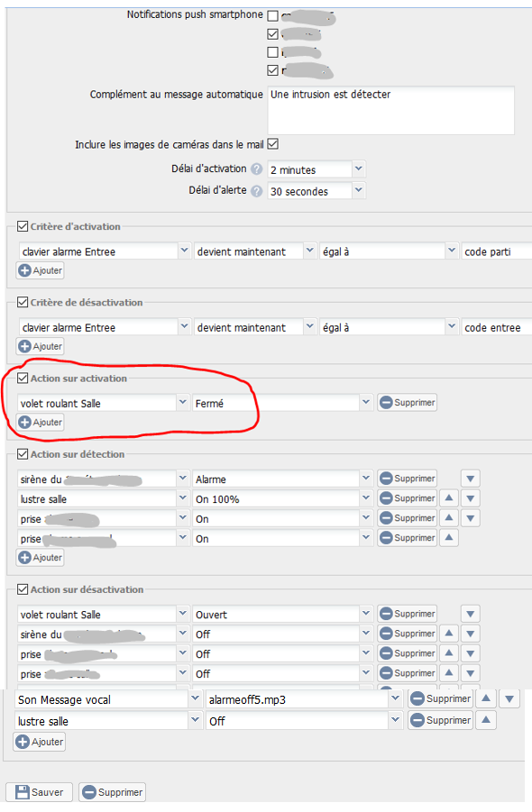Toggle Inclure les images de caméras checkbox
The width and height of the screenshot is (532, 812).
click(273, 144)
